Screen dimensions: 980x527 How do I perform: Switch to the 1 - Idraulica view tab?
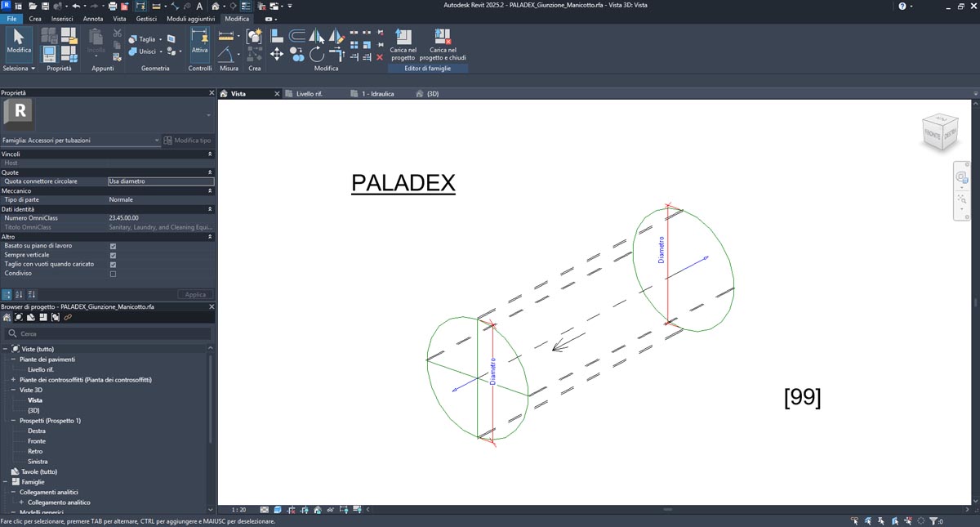[x=377, y=94]
